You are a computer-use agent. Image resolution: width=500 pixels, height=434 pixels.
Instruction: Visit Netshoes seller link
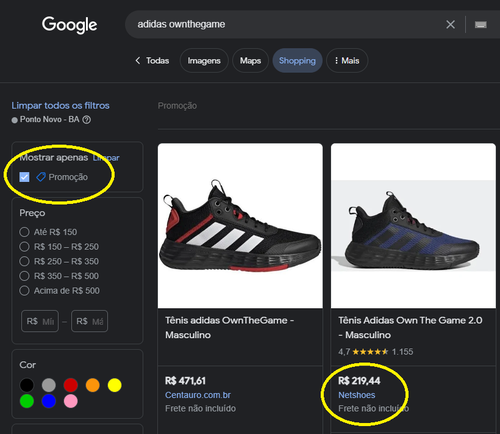pos(357,395)
